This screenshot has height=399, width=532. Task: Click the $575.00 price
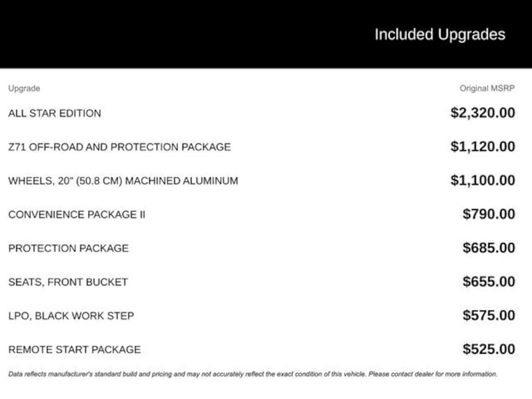pyautogui.click(x=489, y=316)
